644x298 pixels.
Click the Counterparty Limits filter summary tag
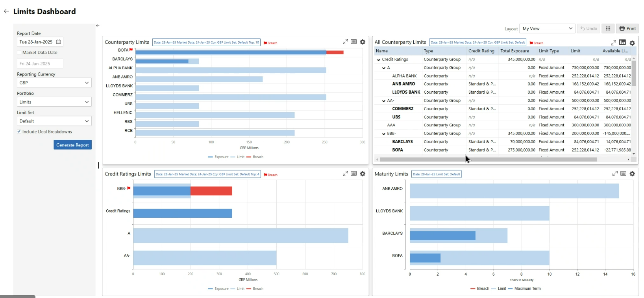click(x=206, y=43)
